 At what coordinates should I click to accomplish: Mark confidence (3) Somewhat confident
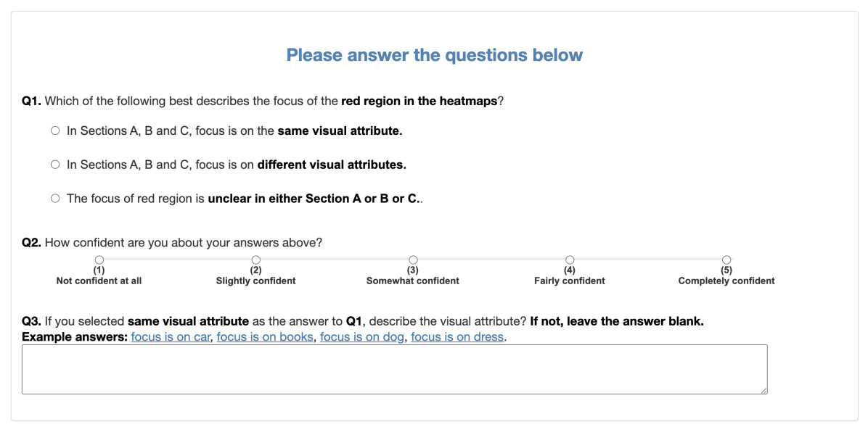coord(413,260)
